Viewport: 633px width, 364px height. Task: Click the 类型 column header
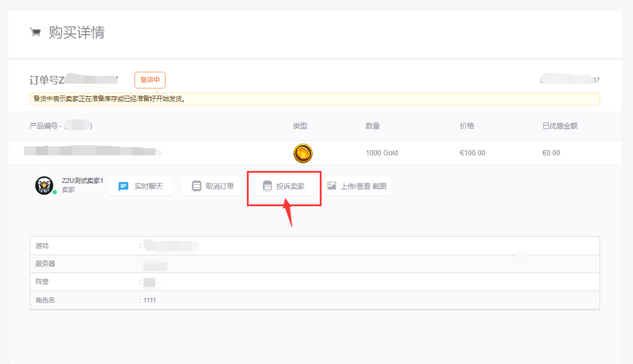tap(300, 126)
